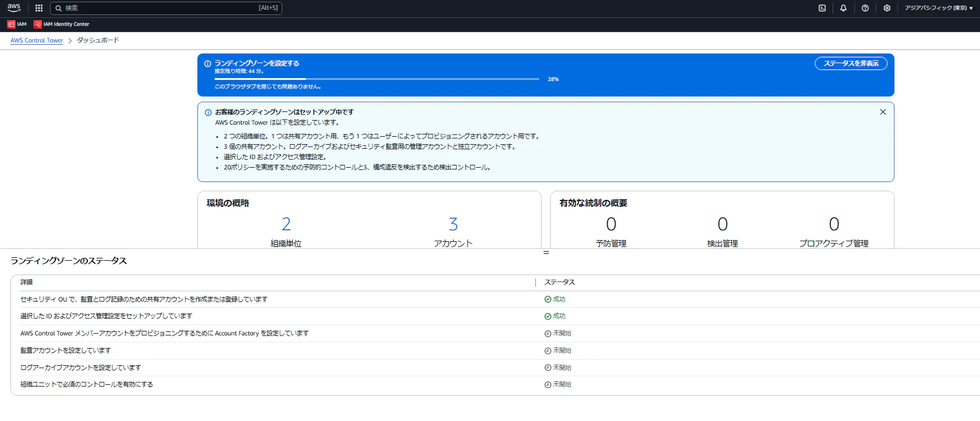
Task: Click the 28% progress value
Action: (553, 79)
